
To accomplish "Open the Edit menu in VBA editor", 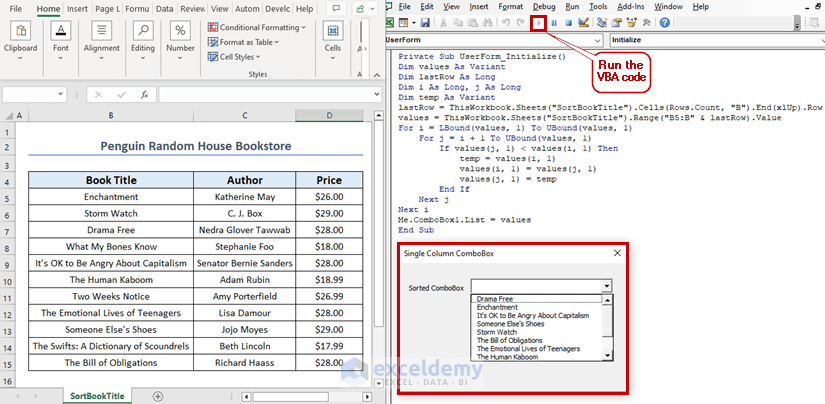I will pos(427,7).
